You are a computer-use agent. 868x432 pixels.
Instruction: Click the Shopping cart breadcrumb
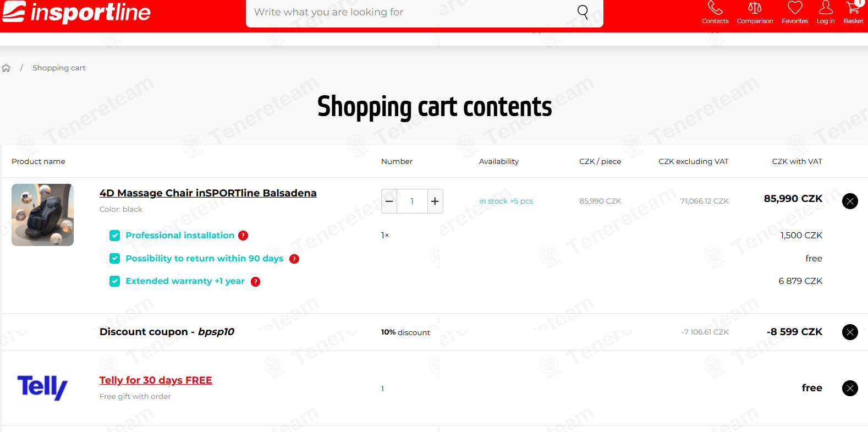click(x=59, y=68)
